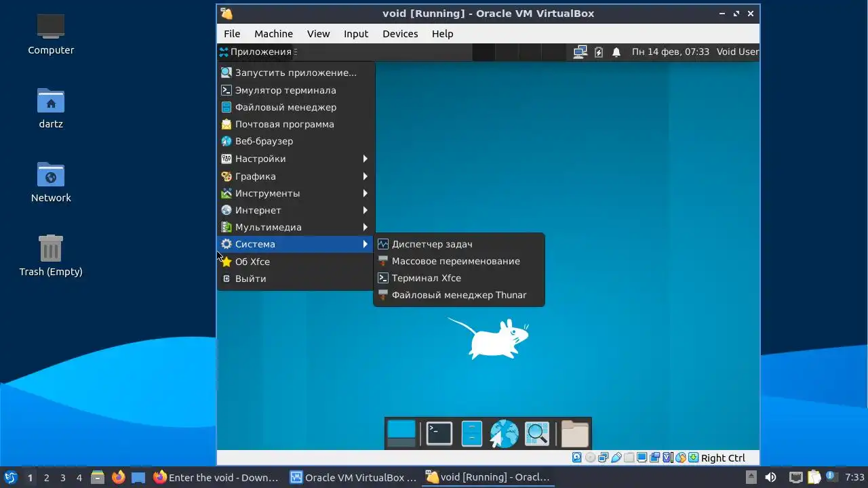Viewport: 868px width, 488px height.
Task: Open VirtualBox Devices menu
Action: click(400, 33)
